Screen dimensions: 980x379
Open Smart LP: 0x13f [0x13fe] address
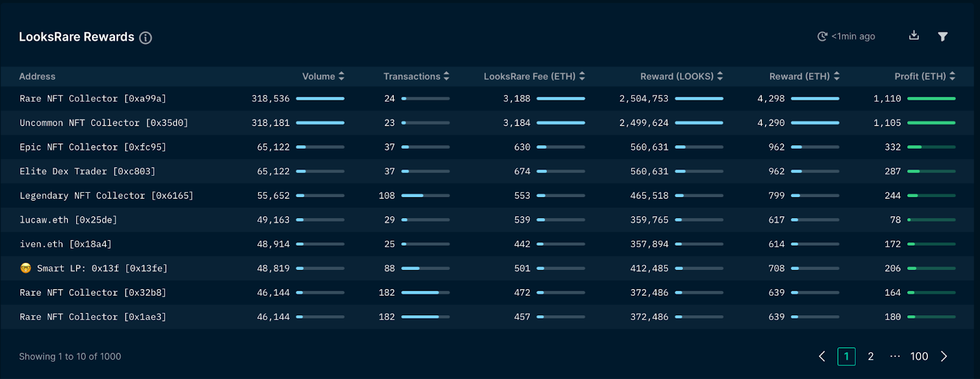(x=102, y=268)
